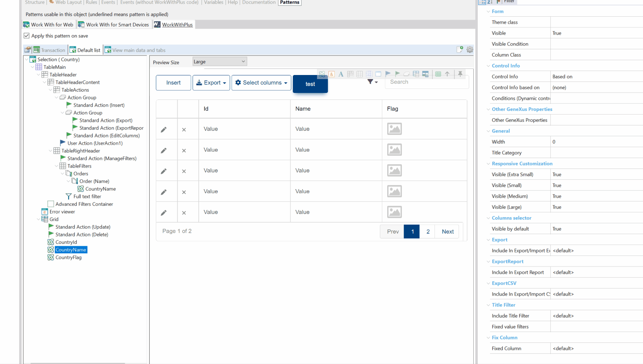Click the Next pagination button
The image size is (643, 364).
(448, 232)
